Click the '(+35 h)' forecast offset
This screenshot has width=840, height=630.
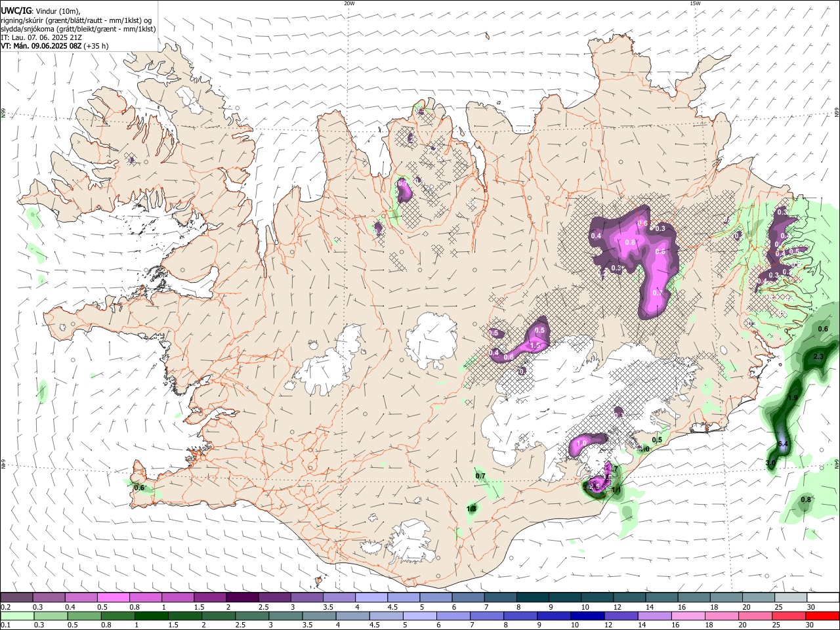pos(96,46)
